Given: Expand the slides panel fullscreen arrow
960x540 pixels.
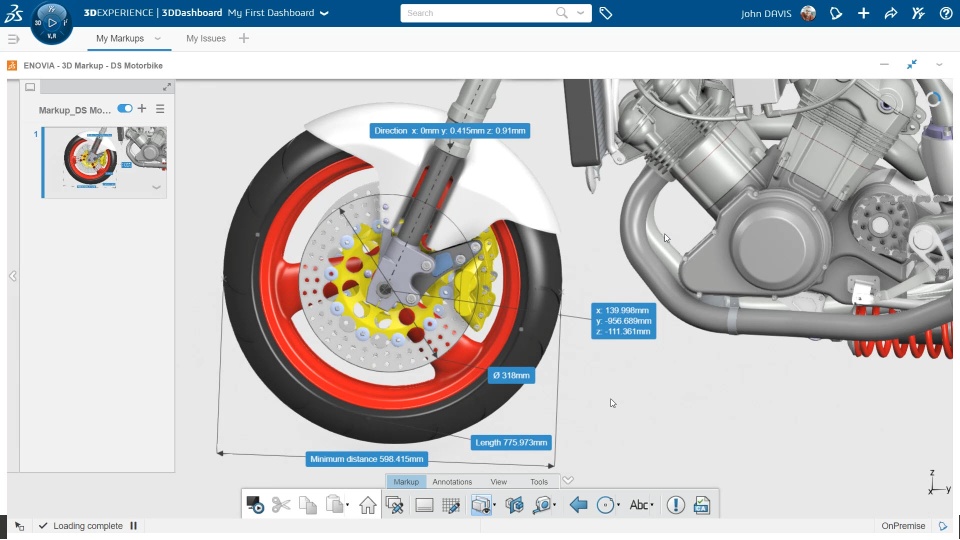Looking at the screenshot, I should [x=167, y=87].
